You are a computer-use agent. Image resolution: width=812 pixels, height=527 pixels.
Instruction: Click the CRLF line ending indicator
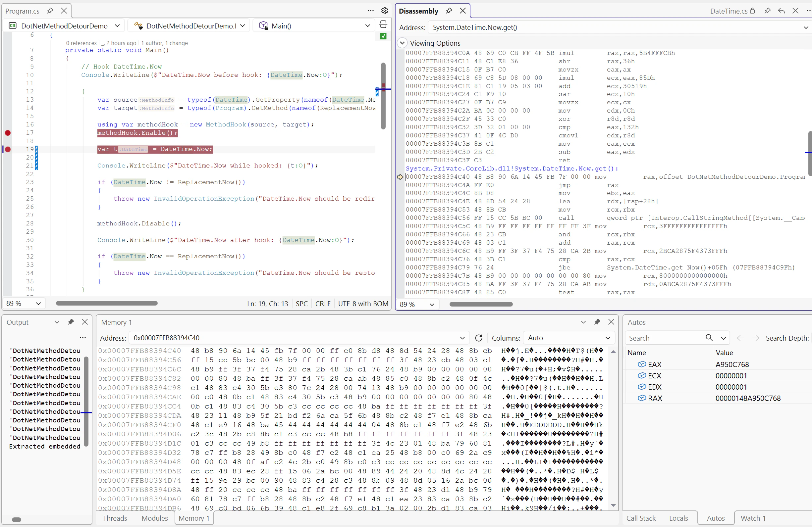point(323,304)
